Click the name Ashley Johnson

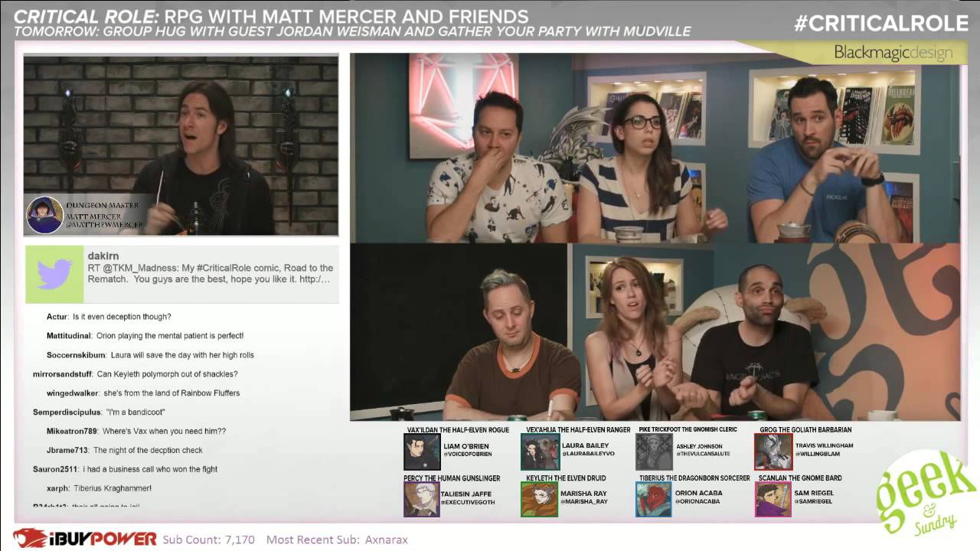[699, 446]
